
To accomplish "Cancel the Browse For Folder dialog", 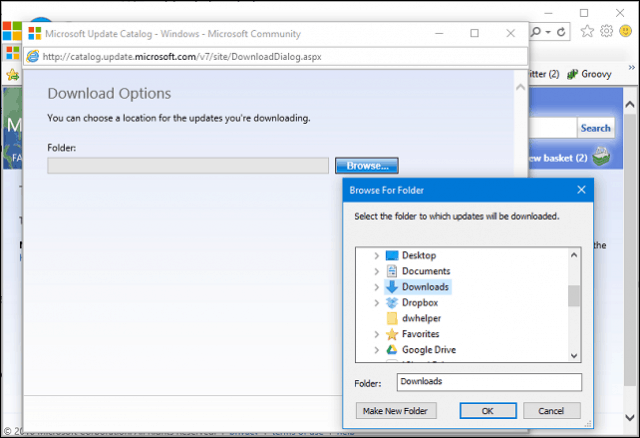I will (x=551, y=411).
